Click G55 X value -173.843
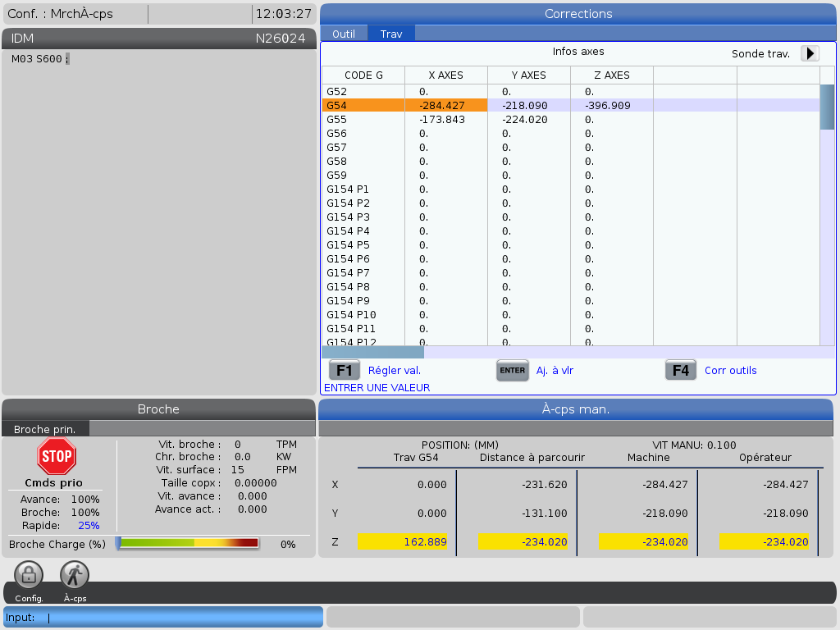The image size is (840, 630). tap(442, 120)
